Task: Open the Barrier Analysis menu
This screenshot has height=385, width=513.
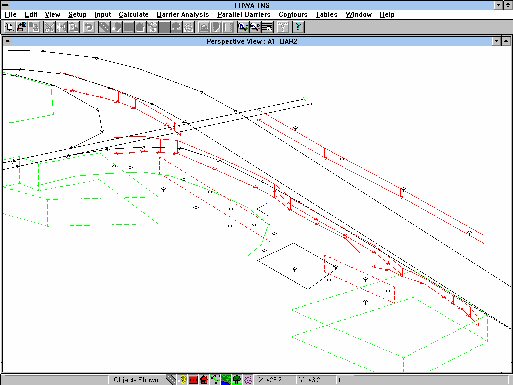Action: tap(183, 14)
